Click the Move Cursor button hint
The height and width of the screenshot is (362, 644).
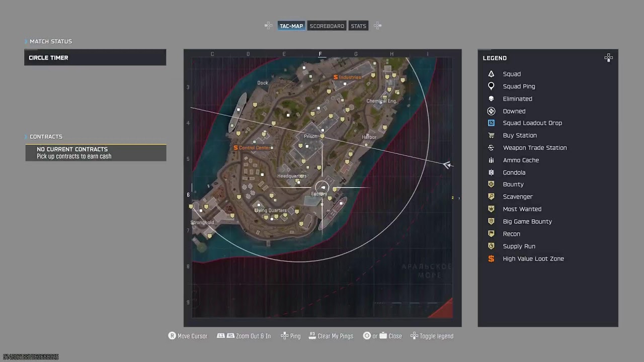point(188,336)
